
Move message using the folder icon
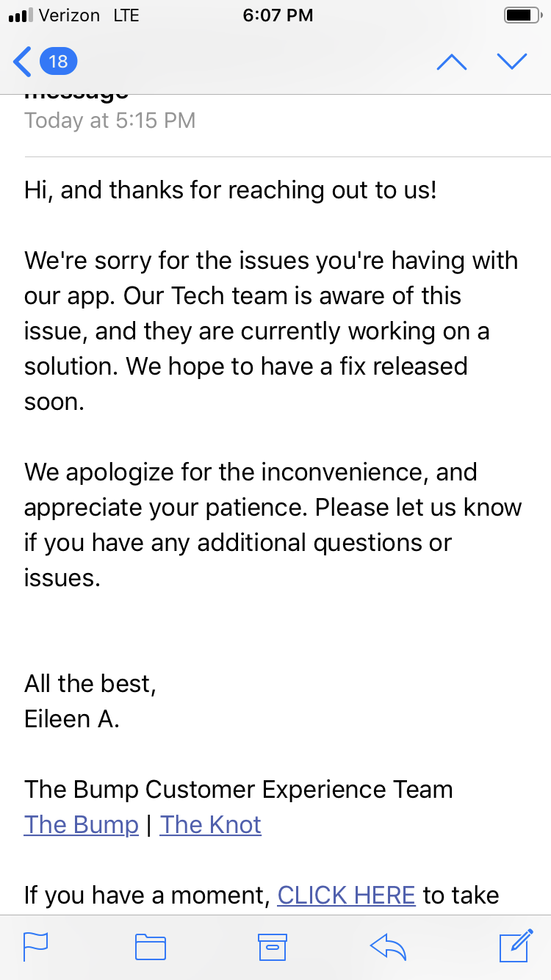click(x=151, y=947)
